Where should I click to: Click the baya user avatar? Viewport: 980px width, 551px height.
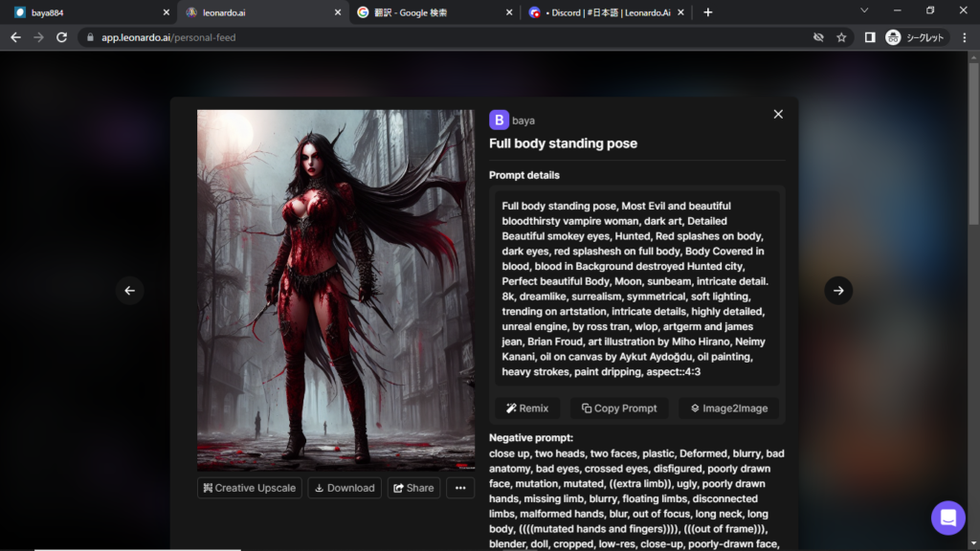(499, 121)
